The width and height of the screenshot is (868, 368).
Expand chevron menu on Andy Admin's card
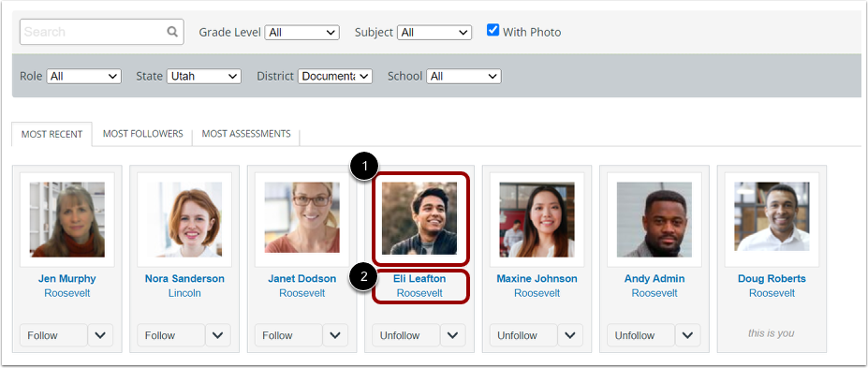tap(687, 335)
